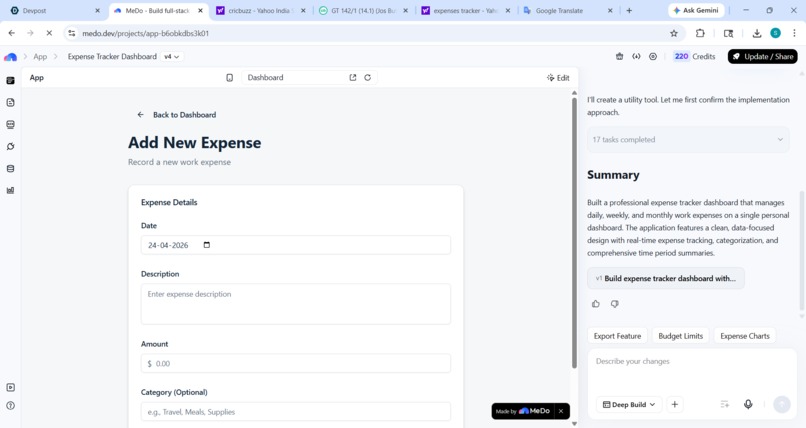Image resolution: width=806 pixels, height=428 pixels.
Task: Dismiss the Made by MeDo badge
Action: click(561, 411)
